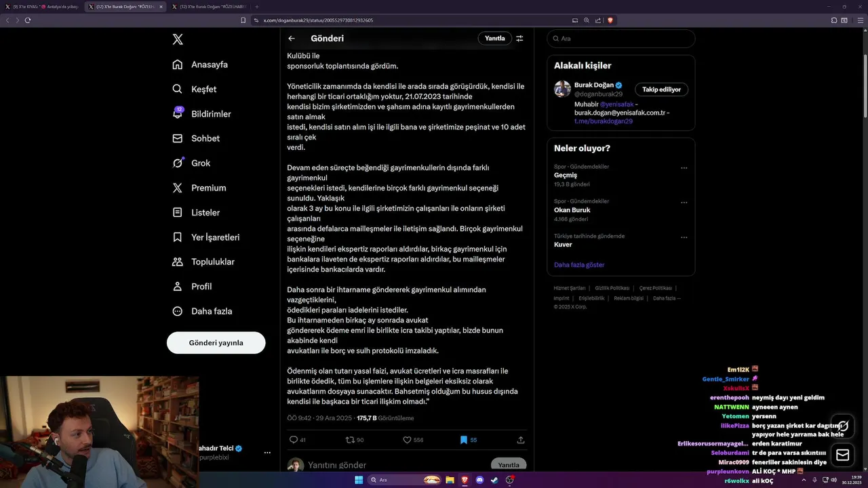Open Windows Start menu
Image resolution: width=868 pixels, height=488 pixels.
(359, 480)
